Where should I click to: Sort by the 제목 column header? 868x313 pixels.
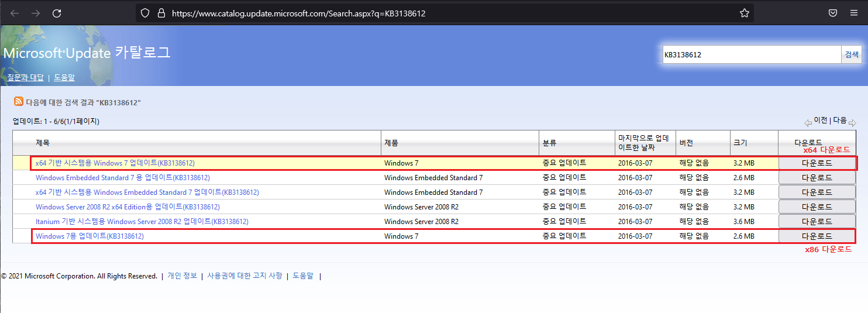(x=43, y=143)
